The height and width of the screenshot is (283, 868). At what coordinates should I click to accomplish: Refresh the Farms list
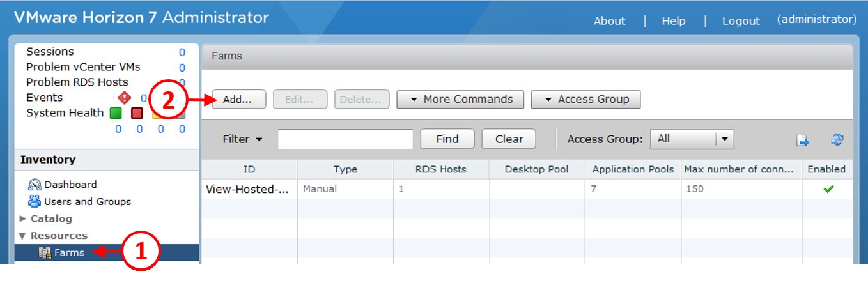[837, 139]
